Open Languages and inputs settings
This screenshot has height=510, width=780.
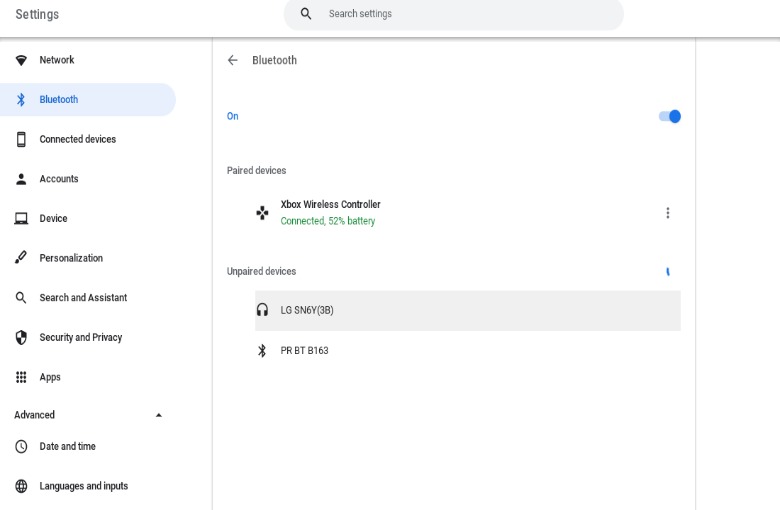point(83,486)
